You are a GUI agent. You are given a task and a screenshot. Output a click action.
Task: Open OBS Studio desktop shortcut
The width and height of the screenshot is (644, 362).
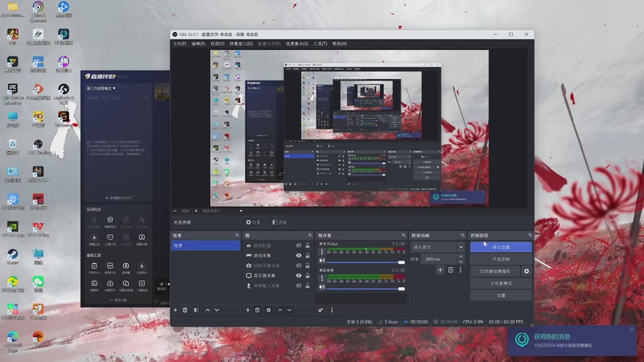(x=38, y=147)
